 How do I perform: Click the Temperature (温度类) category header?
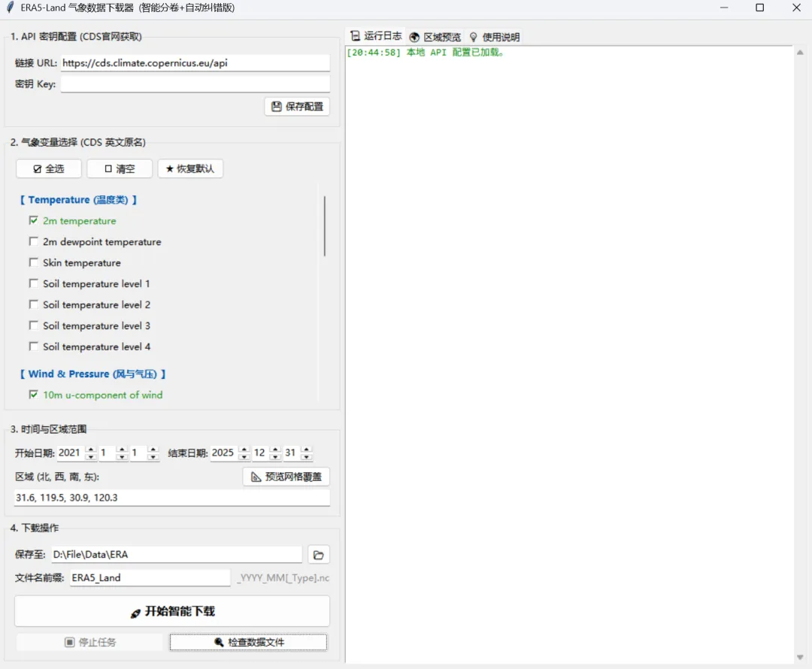click(78, 200)
